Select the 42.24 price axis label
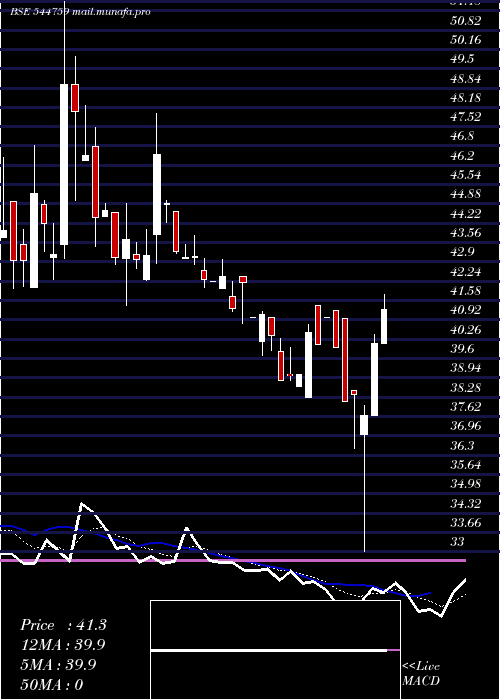The width and height of the screenshot is (500, 700). click(x=466, y=272)
